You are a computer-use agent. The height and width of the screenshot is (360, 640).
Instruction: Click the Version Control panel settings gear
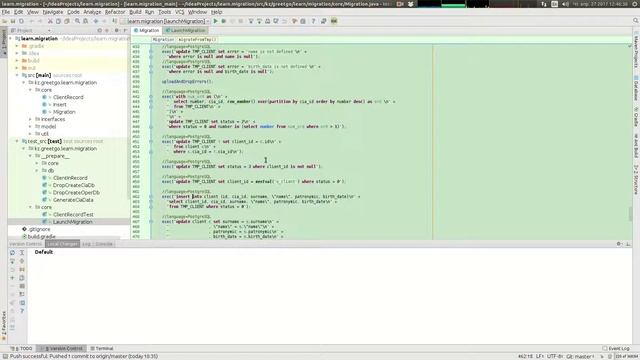coord(619,244)
